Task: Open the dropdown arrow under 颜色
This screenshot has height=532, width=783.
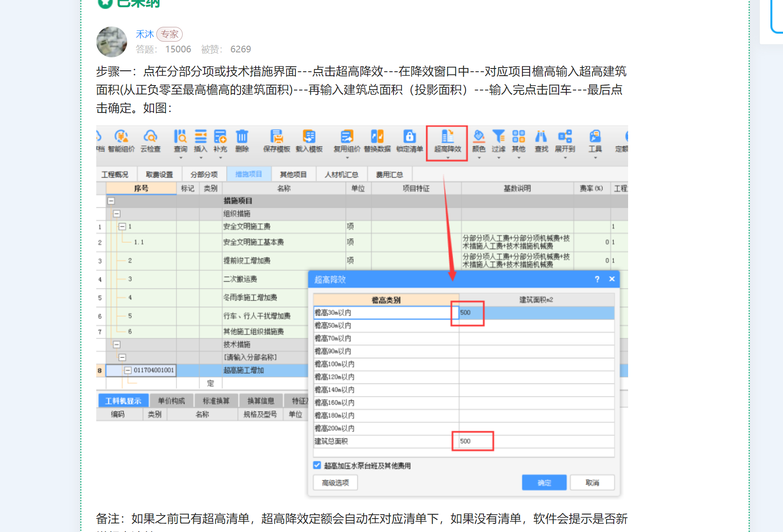Action: (479, 158)
